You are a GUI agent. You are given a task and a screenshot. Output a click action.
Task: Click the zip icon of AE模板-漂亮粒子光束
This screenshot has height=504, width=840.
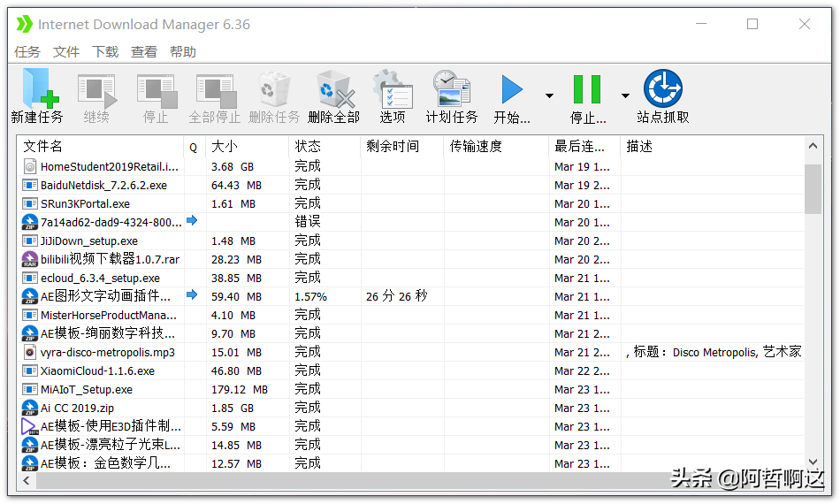[30, 445]
